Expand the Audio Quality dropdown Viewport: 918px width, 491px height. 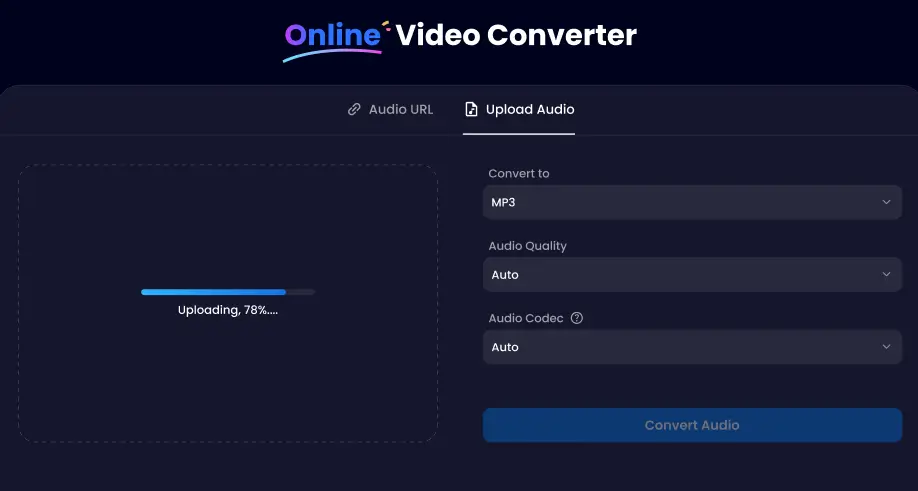[691, 274]
